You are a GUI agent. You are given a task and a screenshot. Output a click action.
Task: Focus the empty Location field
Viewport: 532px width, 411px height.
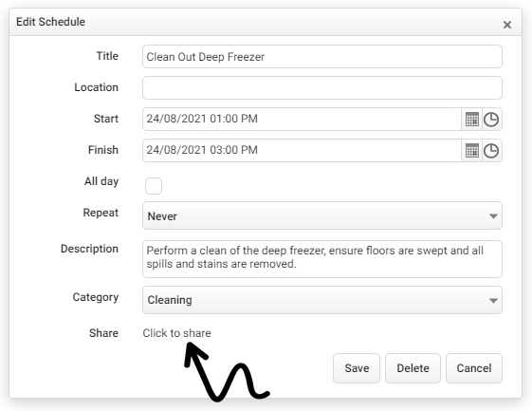tap(322, 87)
